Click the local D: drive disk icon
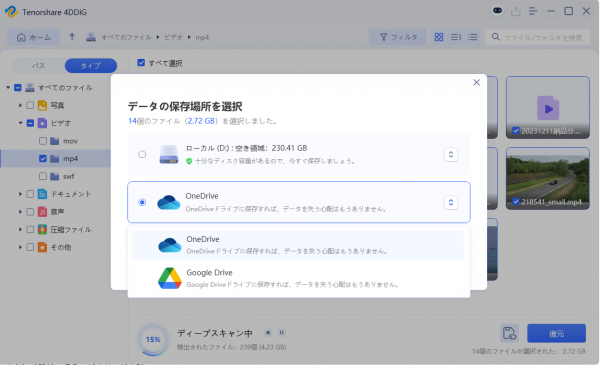Viewport: 600px width, 365px height. tap(169, 154)
